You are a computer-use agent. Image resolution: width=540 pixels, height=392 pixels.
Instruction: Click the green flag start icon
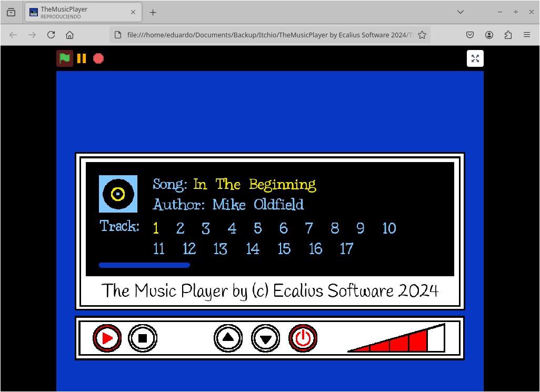65,58
